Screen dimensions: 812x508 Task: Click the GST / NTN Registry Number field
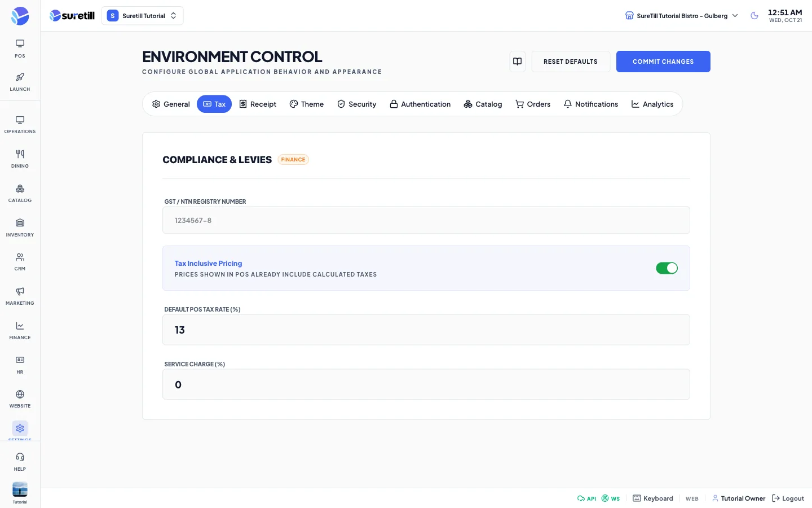pos(426,220)
